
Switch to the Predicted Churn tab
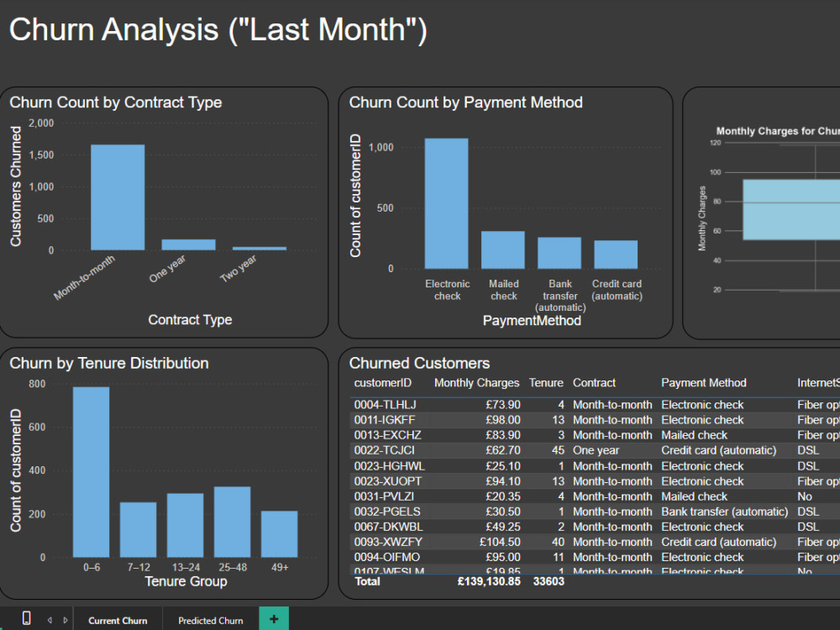coord(209,620)
